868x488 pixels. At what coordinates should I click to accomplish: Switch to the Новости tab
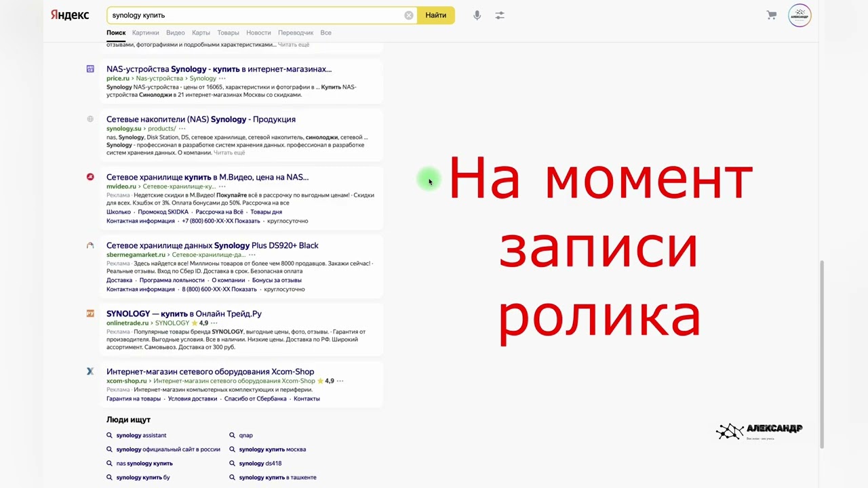coord(258,33)
